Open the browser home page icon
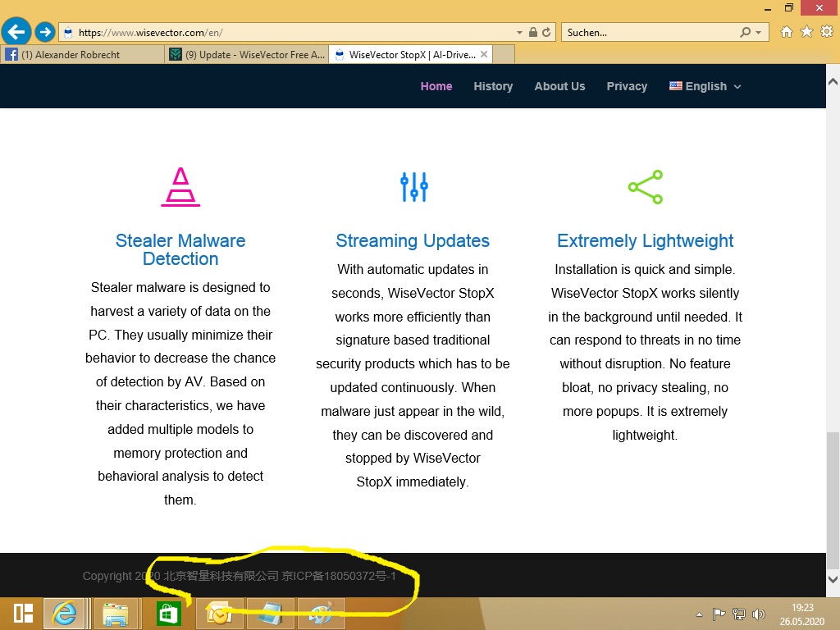The width and height of the screenshot is (840, 630). pos(787,32)
